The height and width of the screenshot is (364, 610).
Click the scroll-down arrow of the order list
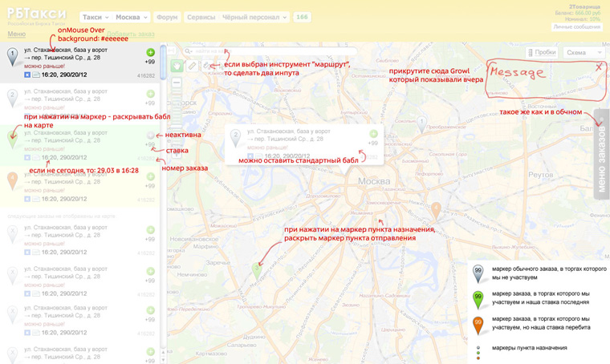[x=163, y=361]
